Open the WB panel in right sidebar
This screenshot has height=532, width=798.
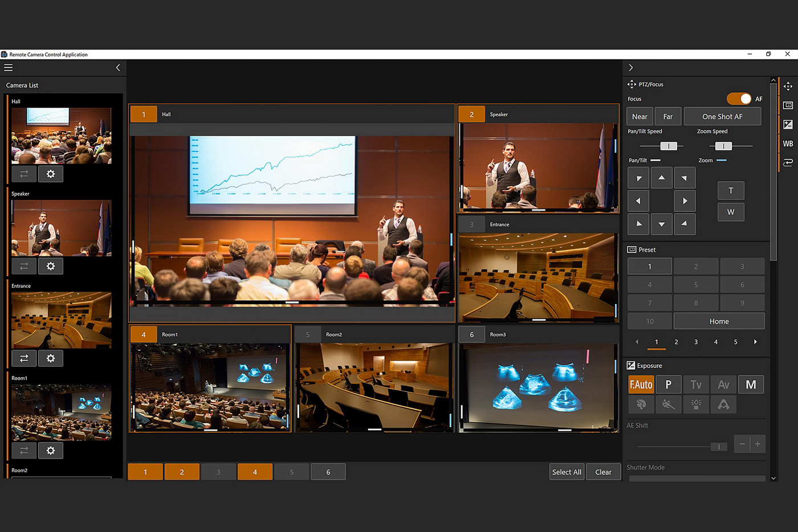point(788,144)
